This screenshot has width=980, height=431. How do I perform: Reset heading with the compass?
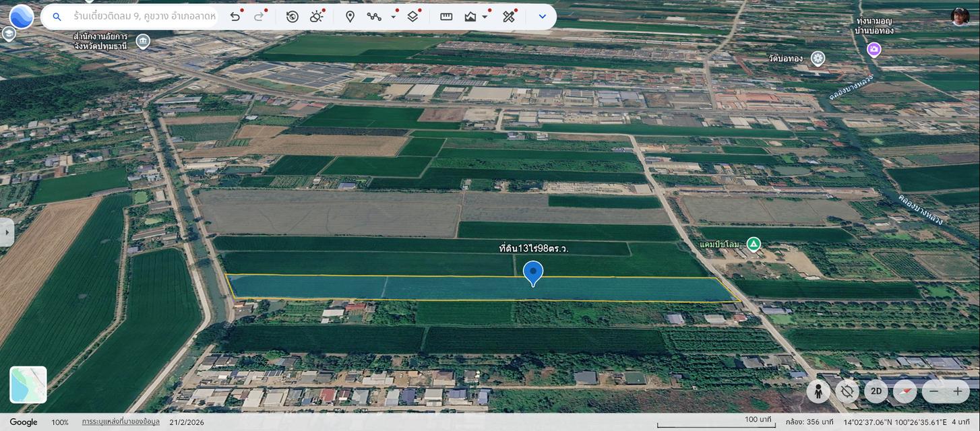click(905, 391)
